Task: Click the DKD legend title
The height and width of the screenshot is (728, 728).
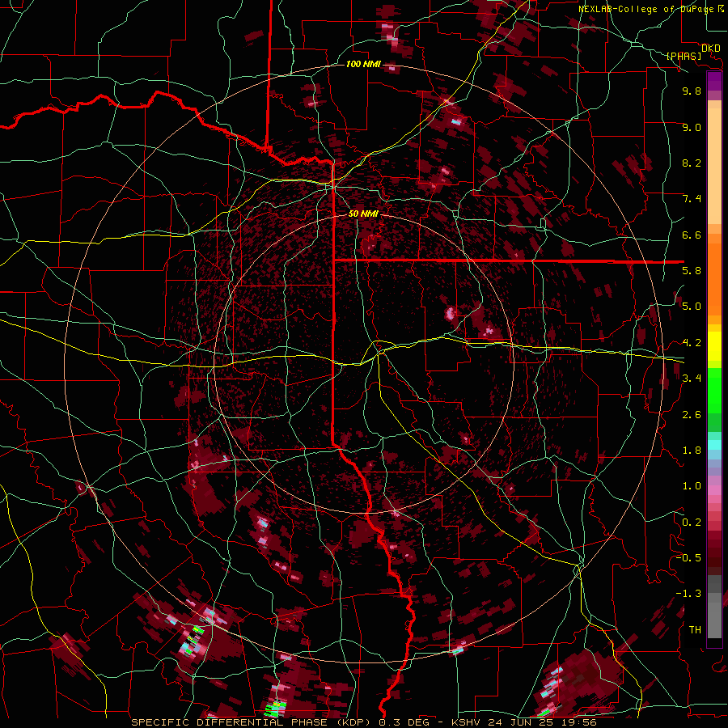Action: [710, 48]
